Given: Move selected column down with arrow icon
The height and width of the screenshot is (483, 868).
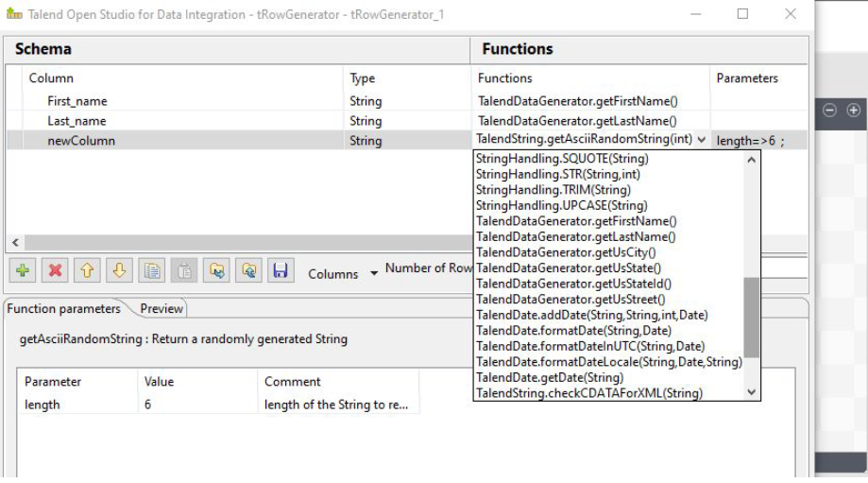Looking at the screenshot, I should (119, 271).
